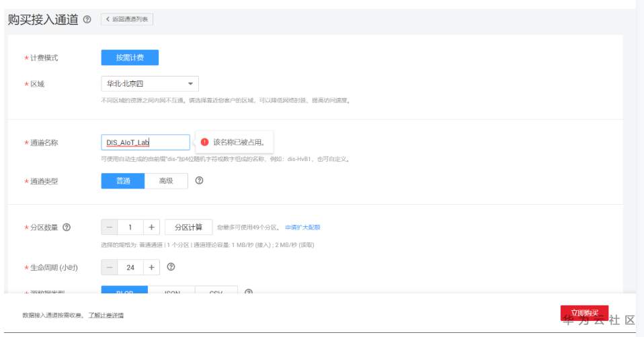Image resolution: width=644 pixels, height=337 pixels.
Task: Decrease 生命周期 hours with minus button
Action: click(110, 267)
